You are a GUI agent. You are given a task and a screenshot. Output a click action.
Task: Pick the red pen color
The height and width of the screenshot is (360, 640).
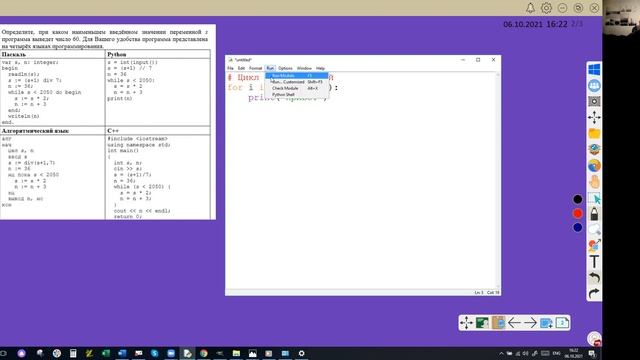click(x=577, y=213)
